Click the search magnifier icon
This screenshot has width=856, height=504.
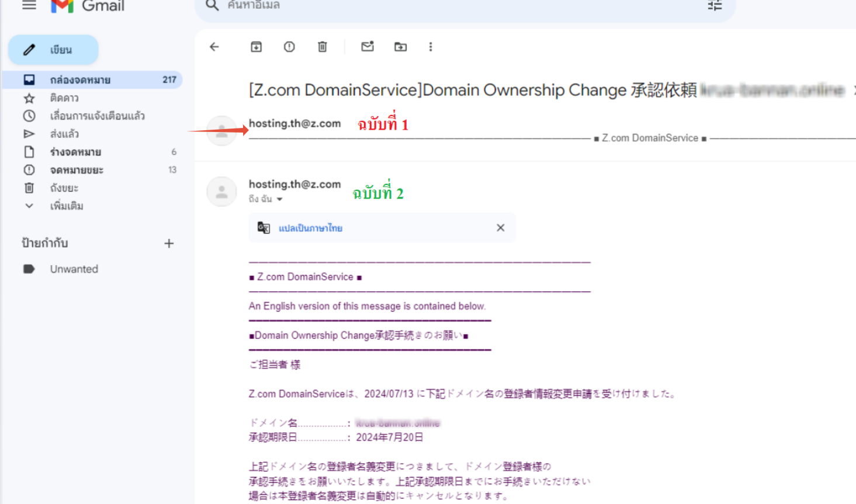point(212,5)
